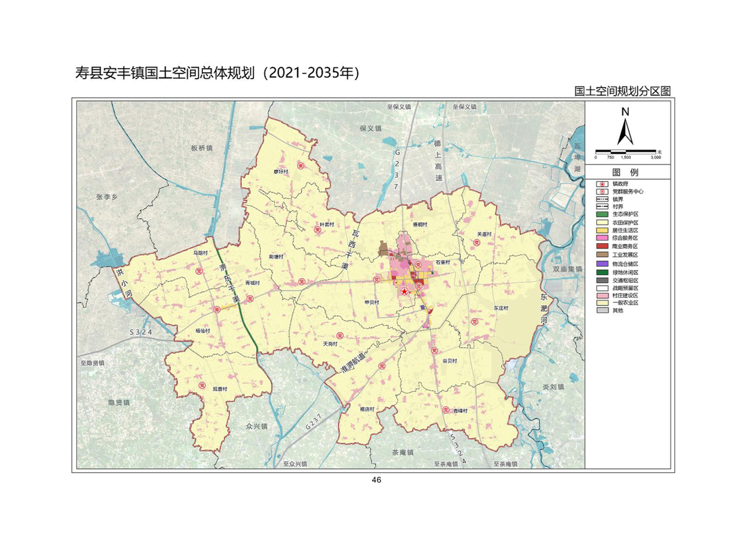Viewport: 756px width, 535px height.
Task: Click the north arrow compass symbol
Action: click(626, 127)
